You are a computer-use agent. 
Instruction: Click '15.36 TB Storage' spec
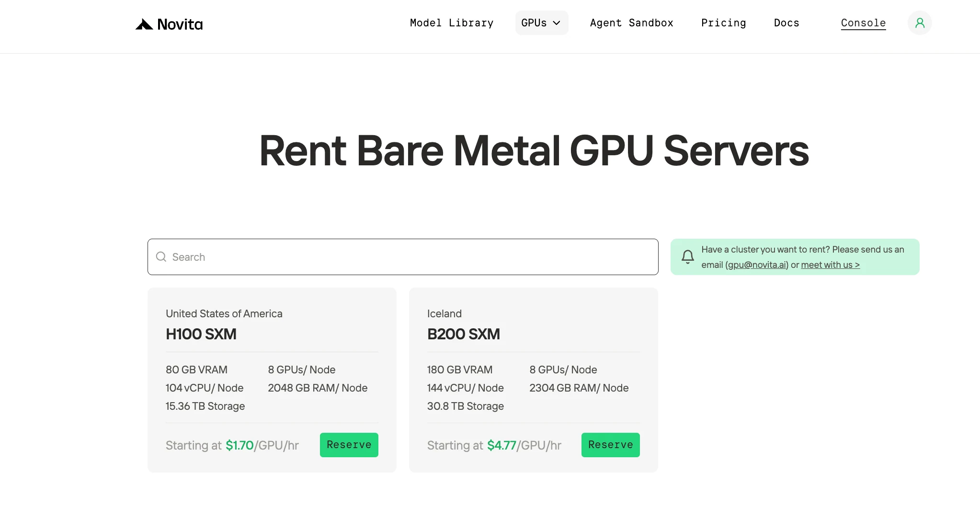pyautogui.click(x=205, y=406)
